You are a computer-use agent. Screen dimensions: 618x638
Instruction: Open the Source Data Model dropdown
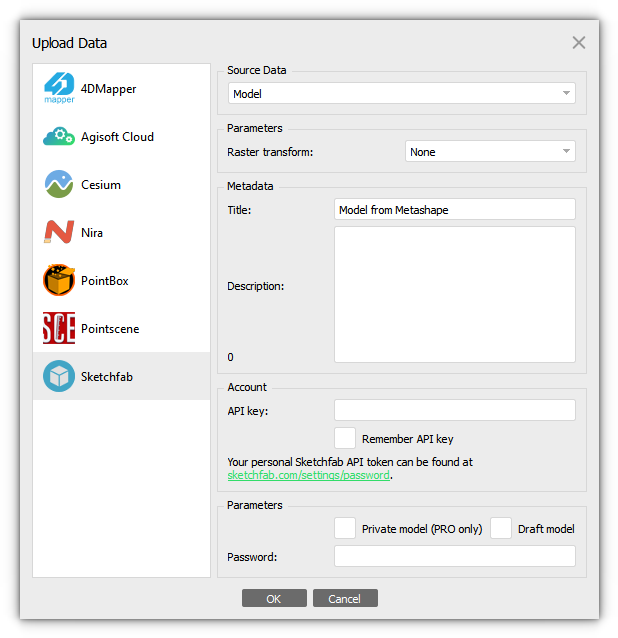(x=402, y=93)
